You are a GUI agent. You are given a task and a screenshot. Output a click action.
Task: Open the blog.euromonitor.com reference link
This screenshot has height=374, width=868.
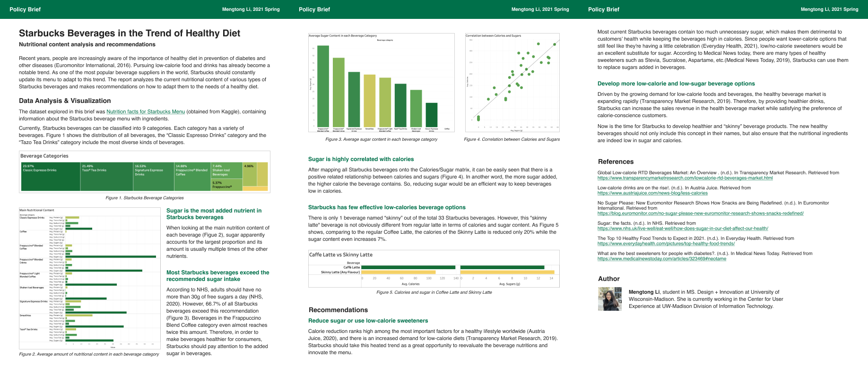pos(700,213)
